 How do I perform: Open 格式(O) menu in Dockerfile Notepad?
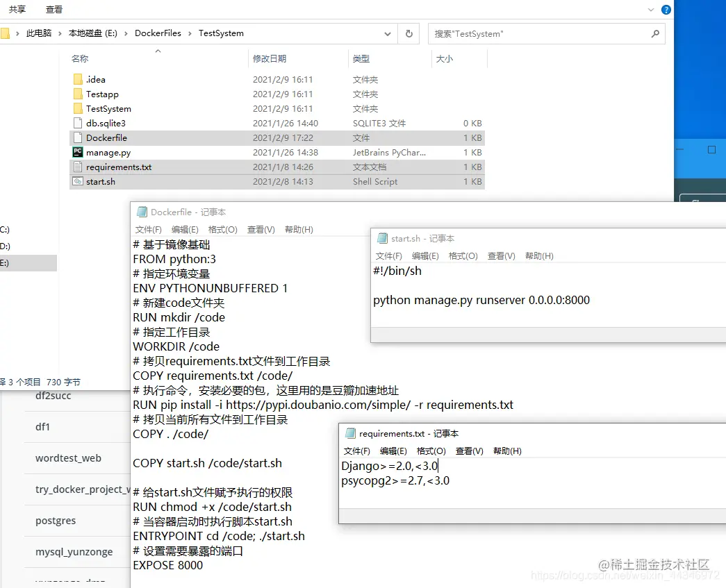(223, 230)
